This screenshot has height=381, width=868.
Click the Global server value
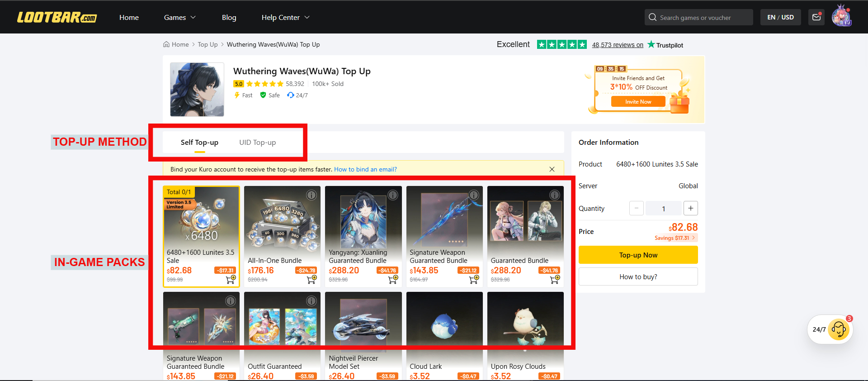[688, 186]
